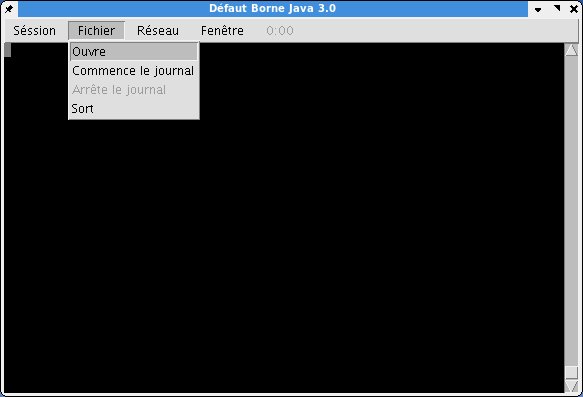583x397 pixels.
Task: Click the scrollbar thumb near the bottom
Action: coord(571,372)
